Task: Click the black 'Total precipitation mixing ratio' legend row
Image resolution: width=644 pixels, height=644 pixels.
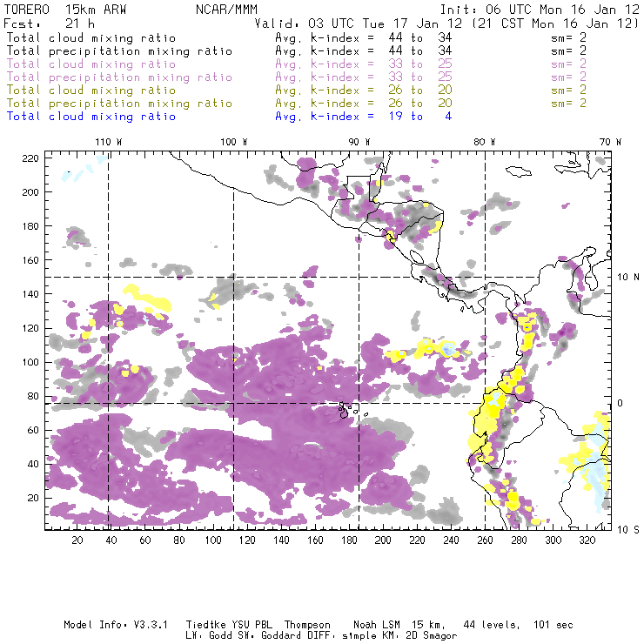Action: (x=119, y=51)
